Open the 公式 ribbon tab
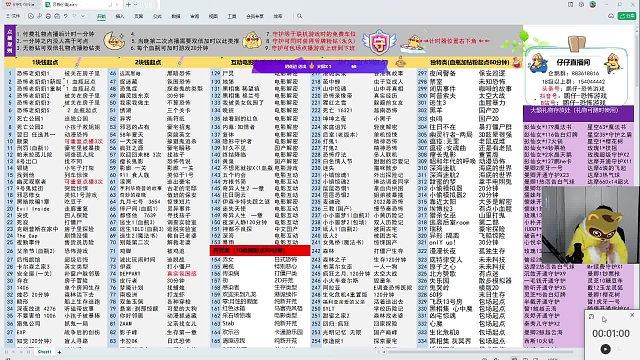The height and width of the screenshot is (360, 640). coord(157,16)
